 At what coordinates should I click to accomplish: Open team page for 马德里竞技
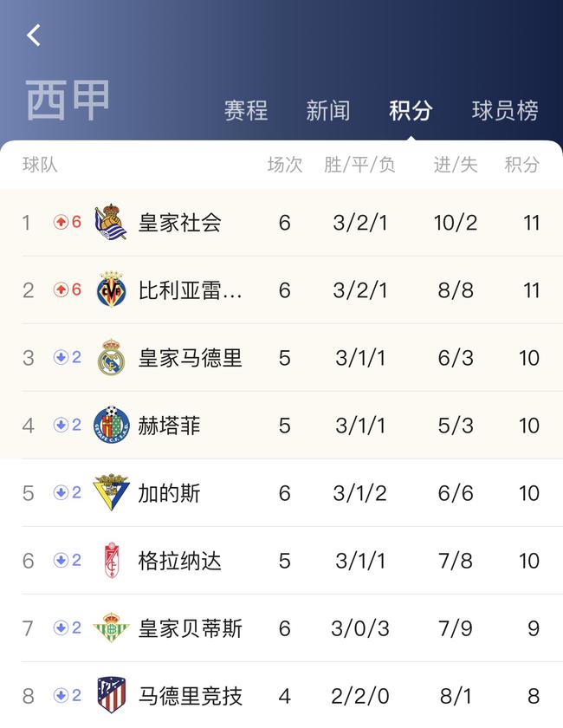(x=191, y=695)
